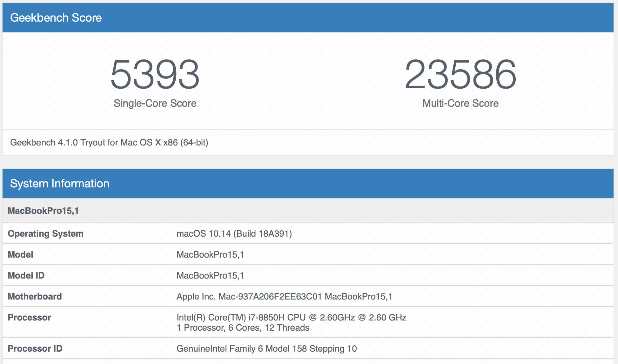The image size is (618, 364).
Task: Click the Motherboard row label
Action: (x=35, y=296)
